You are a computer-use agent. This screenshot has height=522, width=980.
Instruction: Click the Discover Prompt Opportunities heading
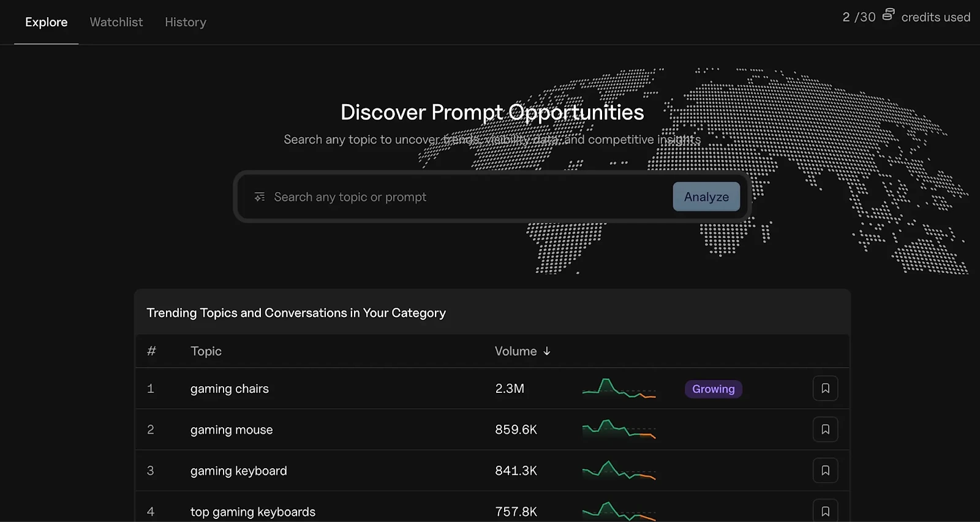coord(492,112)
